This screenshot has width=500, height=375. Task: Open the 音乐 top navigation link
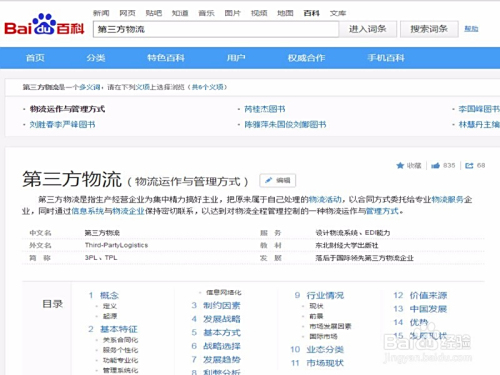click(206, 13)
